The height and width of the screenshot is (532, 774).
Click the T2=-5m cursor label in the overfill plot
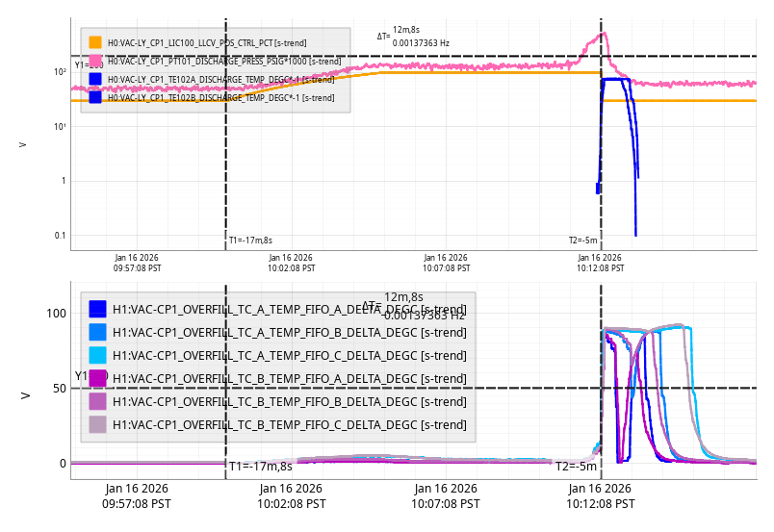(x=576, y=467)
